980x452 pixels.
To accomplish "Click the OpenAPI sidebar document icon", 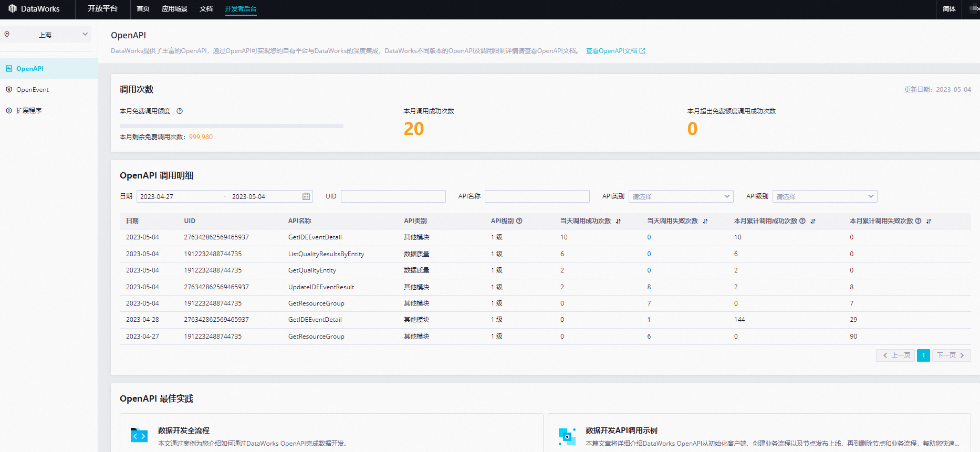I will [x=9, y=68].
